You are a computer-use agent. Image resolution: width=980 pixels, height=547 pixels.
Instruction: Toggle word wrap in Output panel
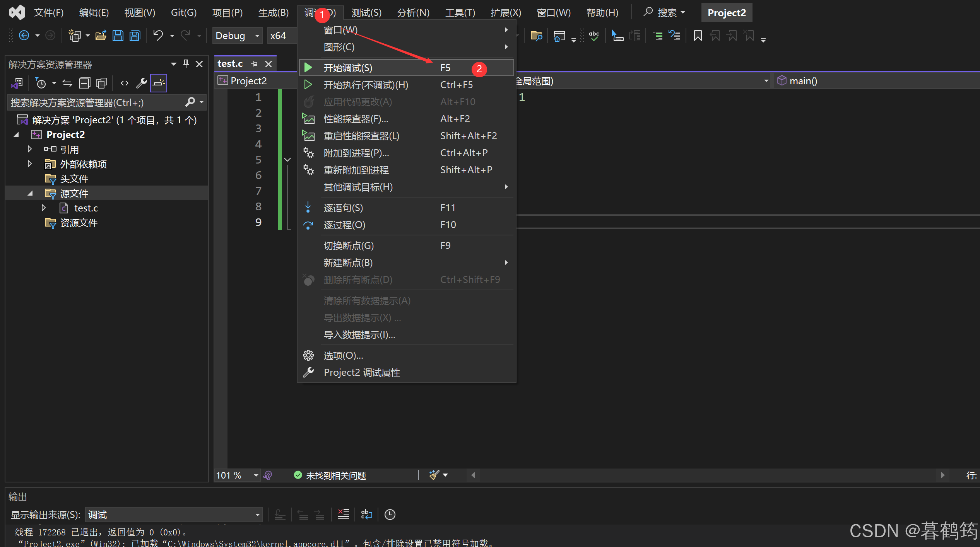[366, 514]
